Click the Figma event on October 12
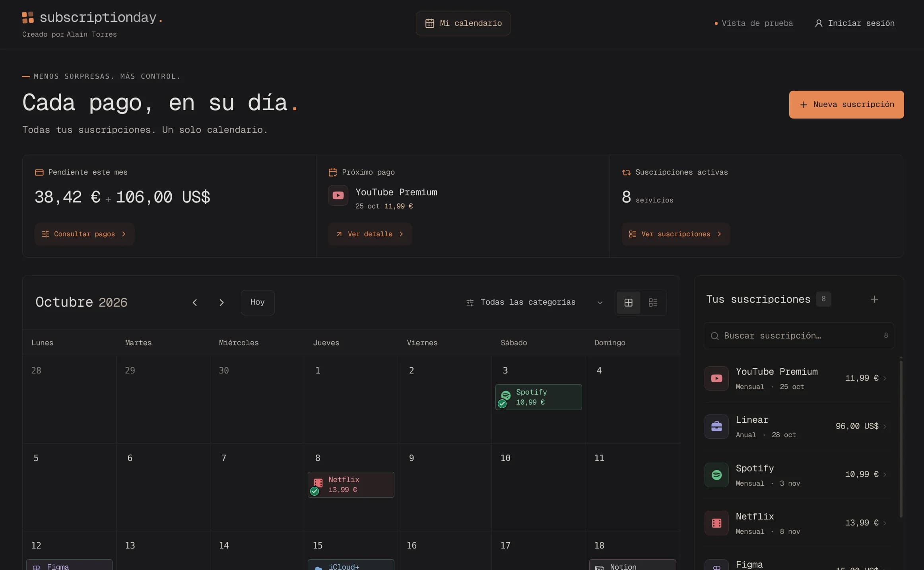This screenshot has height=570, width=924. point(69,565)
